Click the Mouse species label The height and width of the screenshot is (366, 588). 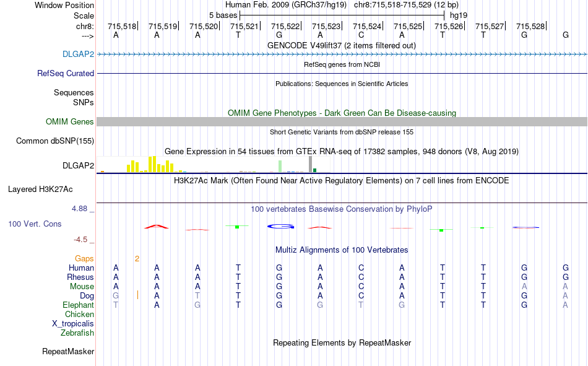[82, 286]
